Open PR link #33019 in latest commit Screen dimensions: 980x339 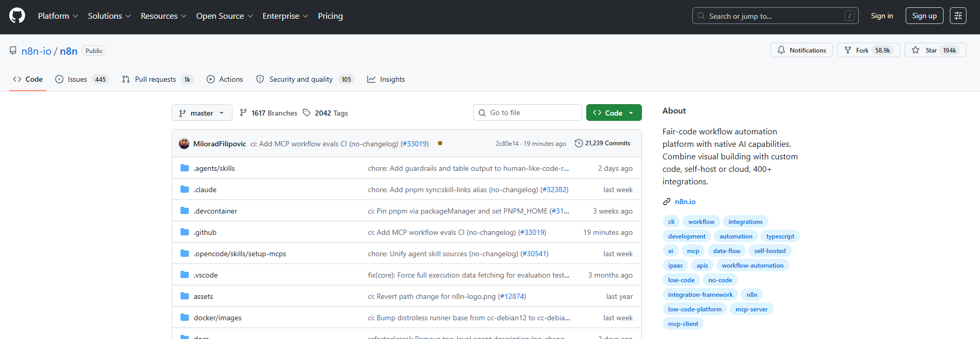(x=415, y=144)
